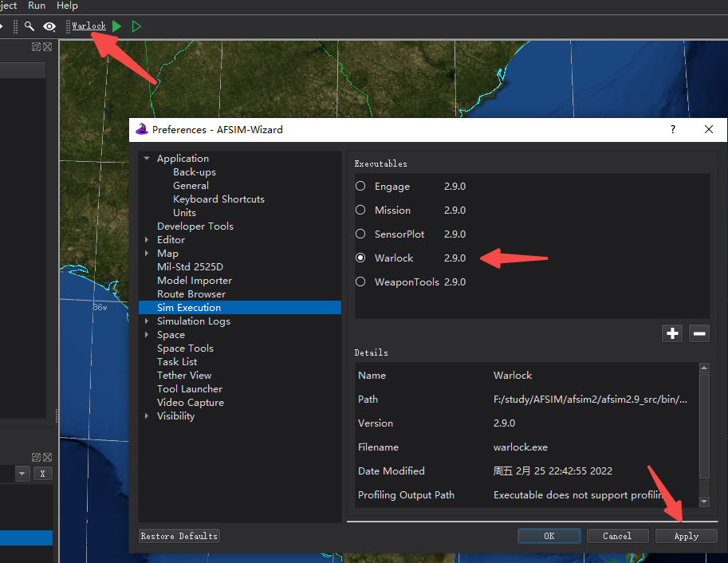Viewport: 728px width, 563px height.
Task: Select Tether View preference page
Action: click(184, 376)
